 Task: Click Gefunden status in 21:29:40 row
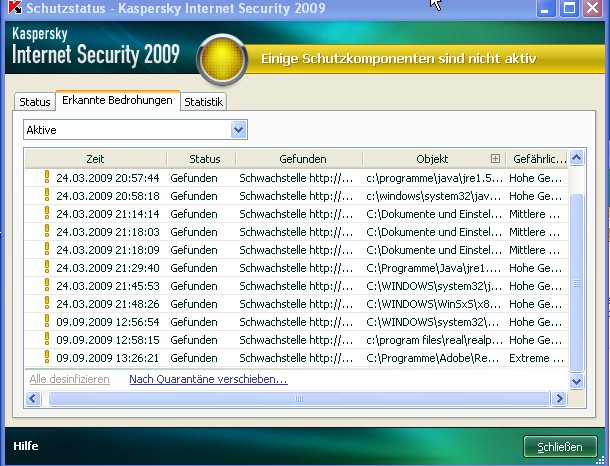click(x=194, y=268)
